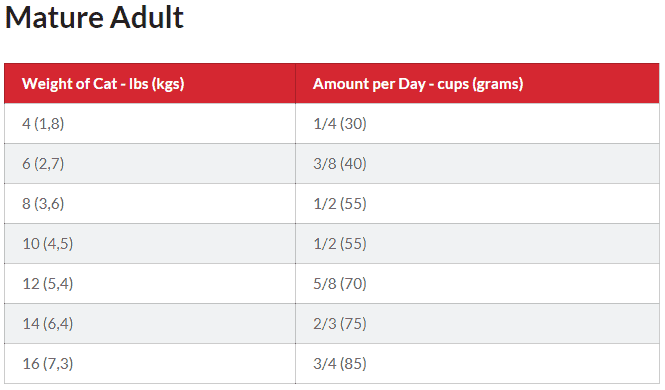Select the Amount per Day column header
This screenshot has height=390, width=665.
[478, 84]
